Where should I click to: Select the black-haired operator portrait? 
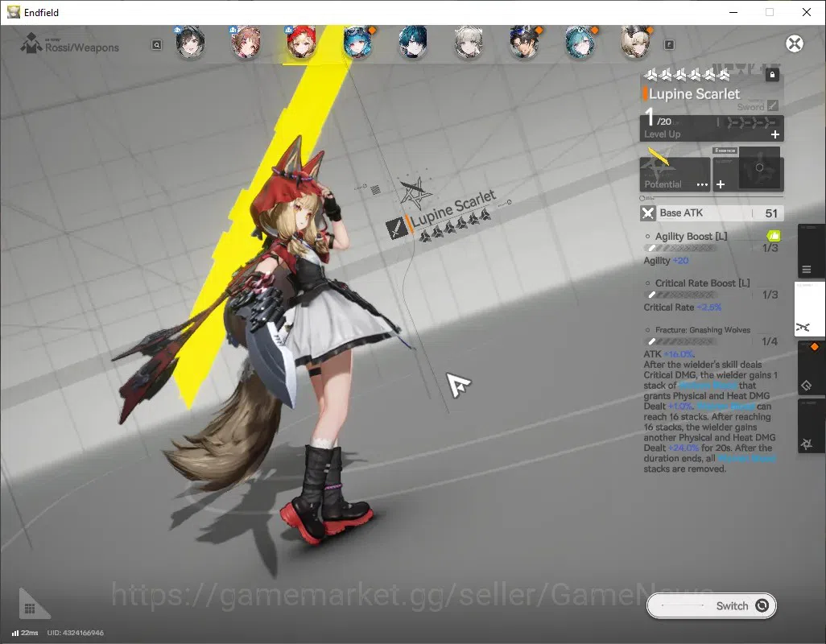tap(190, 42)
